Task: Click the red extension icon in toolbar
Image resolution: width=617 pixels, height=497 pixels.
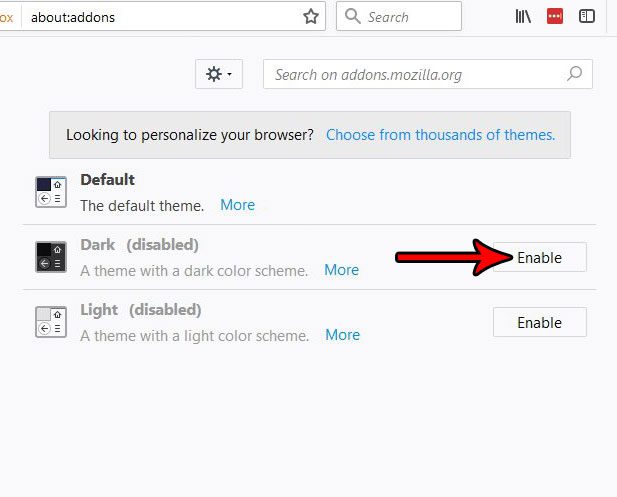Action: coord(555,17)
